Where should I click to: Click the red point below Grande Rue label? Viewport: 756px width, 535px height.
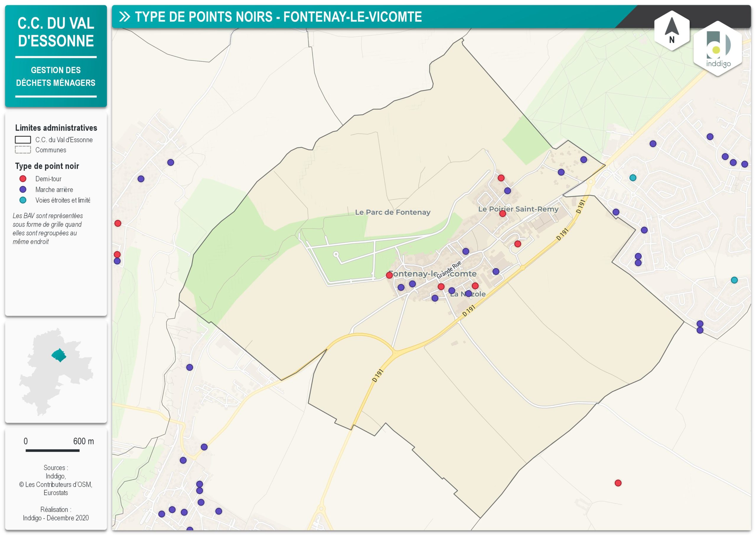[441, 286]
